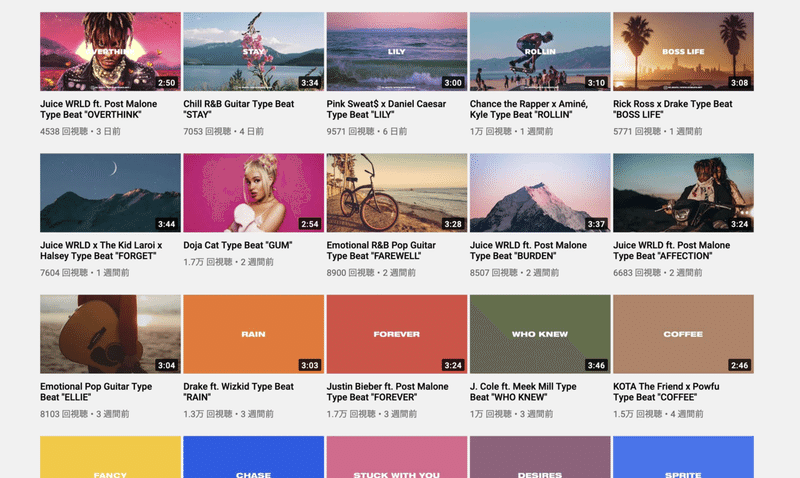Open the BOSS LIFE video thumbnail
The width and height of the screenshot is (800, 478).
tap(683, 52)
